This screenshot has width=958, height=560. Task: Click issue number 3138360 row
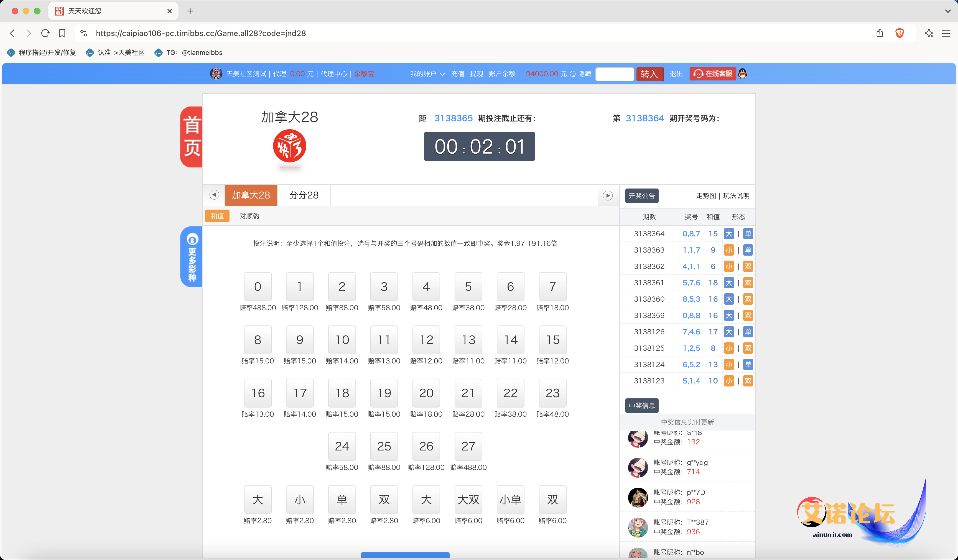point(649,299)
